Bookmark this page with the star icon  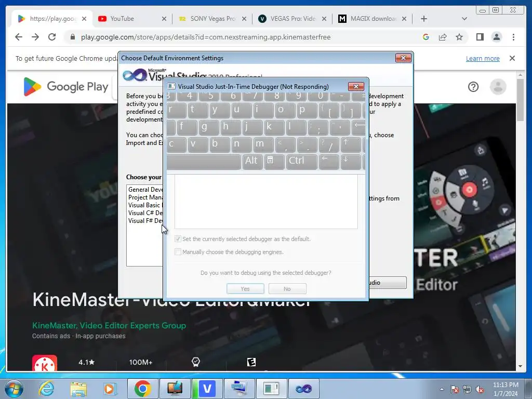459,37
